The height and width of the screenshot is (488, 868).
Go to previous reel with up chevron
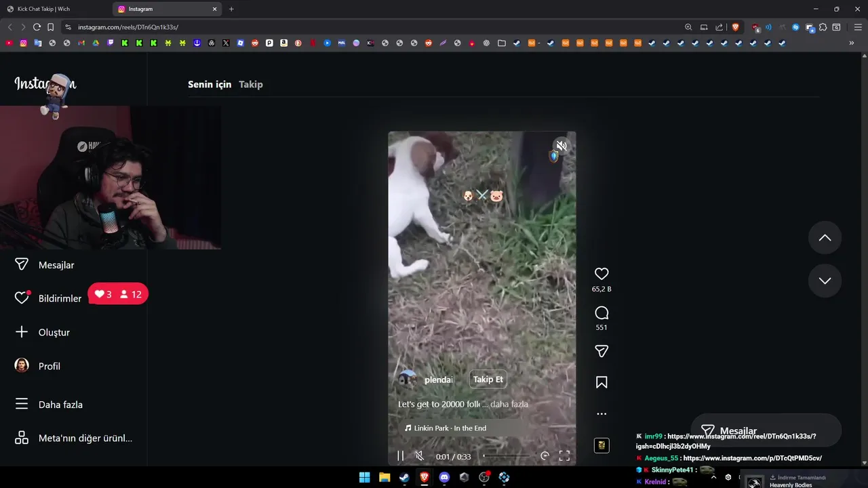pos(825,238)
